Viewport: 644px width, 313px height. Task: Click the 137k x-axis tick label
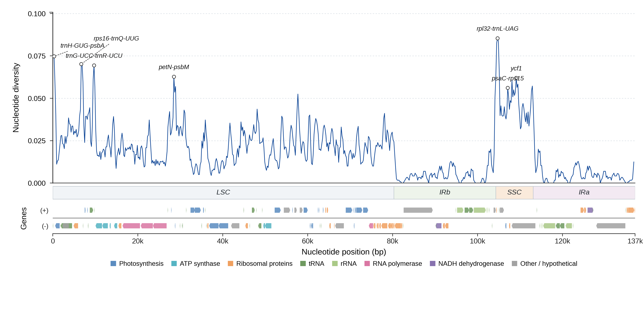[x=635, y=241]
